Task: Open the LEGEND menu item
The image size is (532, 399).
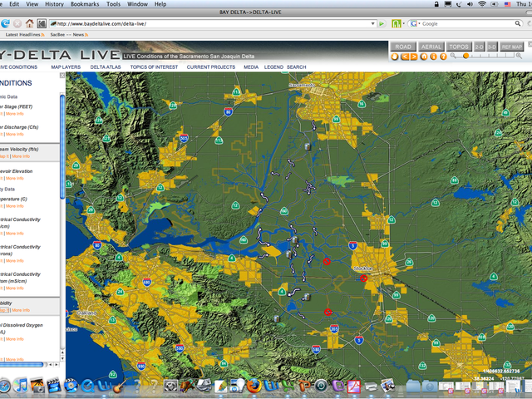Action: pyautogui.click(x=273, y=67)
